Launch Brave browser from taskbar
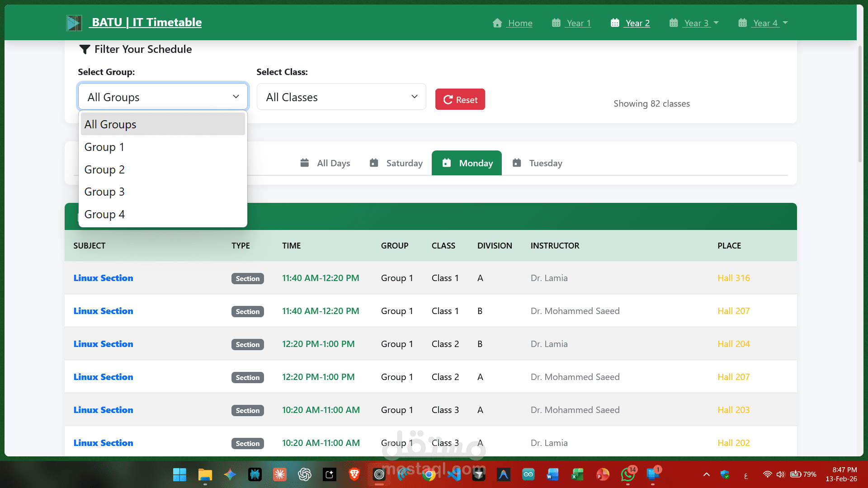This screenshot has height=488, width=868. click(354, 474)
